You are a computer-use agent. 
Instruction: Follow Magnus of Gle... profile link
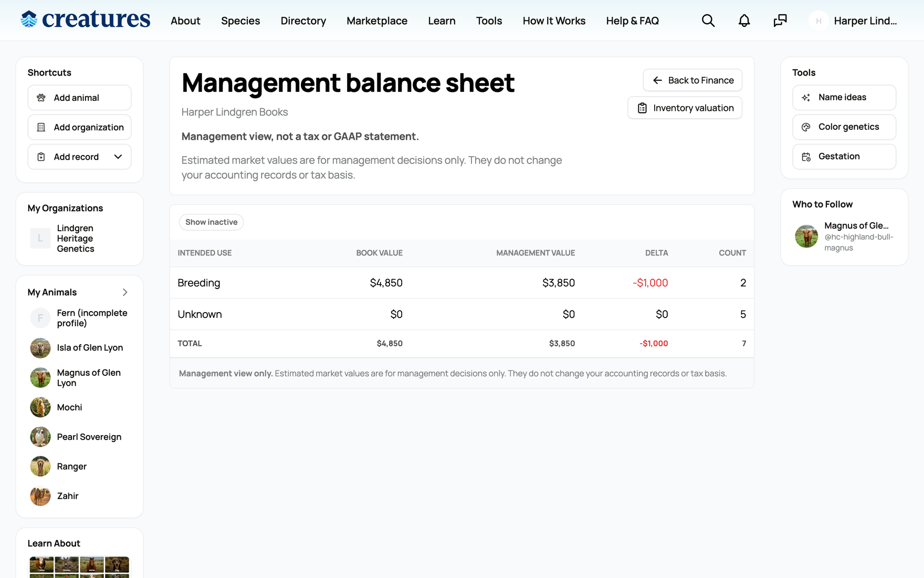[x=856, y=225]
